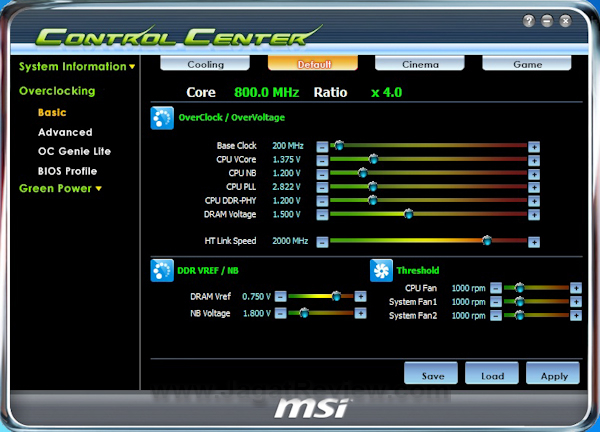The width and height of the screenshot is (600, 432).
Task: Increase Base Clock with plus button
Action: tap(534, 147)
